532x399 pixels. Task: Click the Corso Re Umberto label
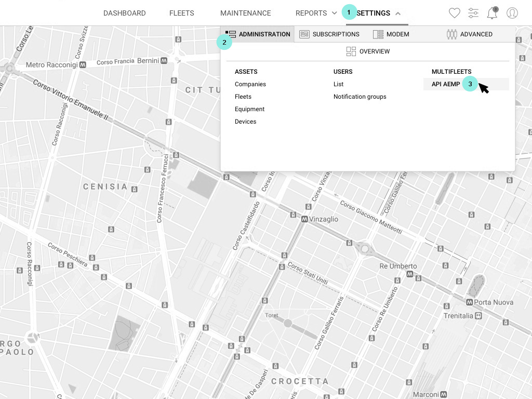click(x=385, y=309)
